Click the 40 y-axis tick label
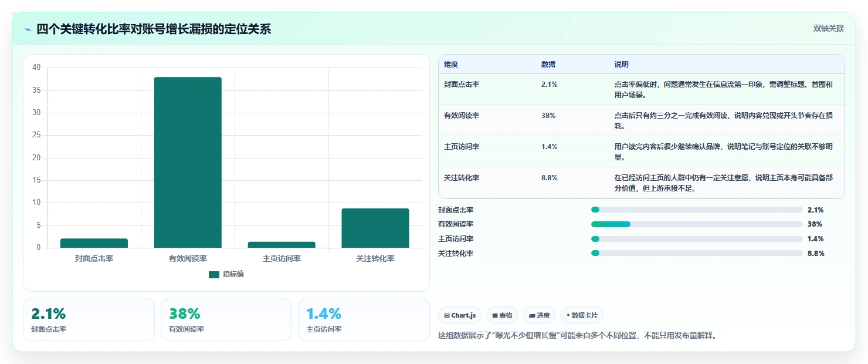This screenshot has height=364, width=868. click(36, 68)
